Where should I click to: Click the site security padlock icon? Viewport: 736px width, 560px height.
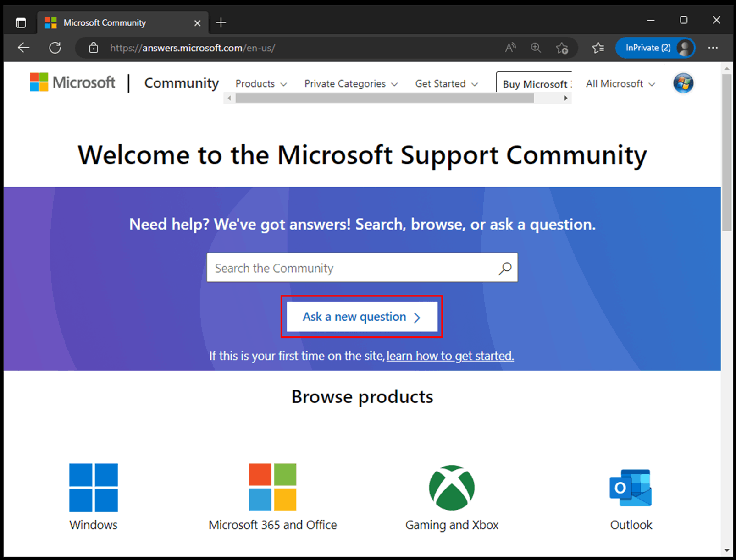click(x=94, y=48)
